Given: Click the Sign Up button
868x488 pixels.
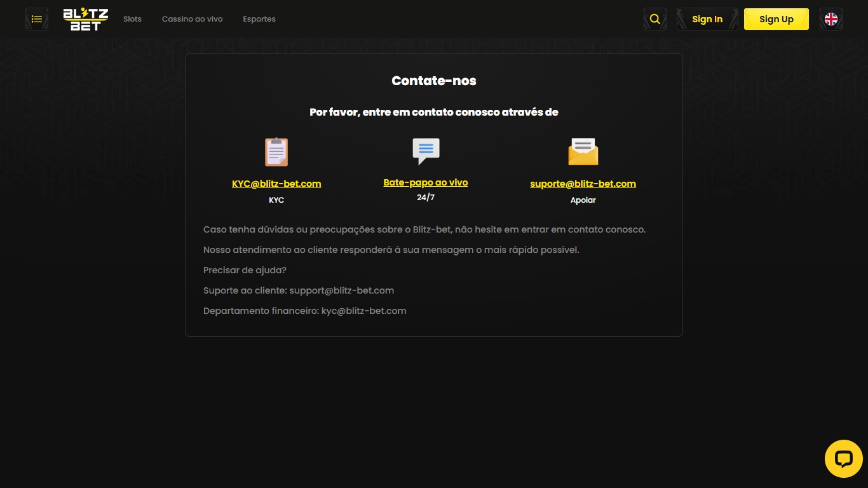Looking at the screenshot, I should [x=776, y=19].
